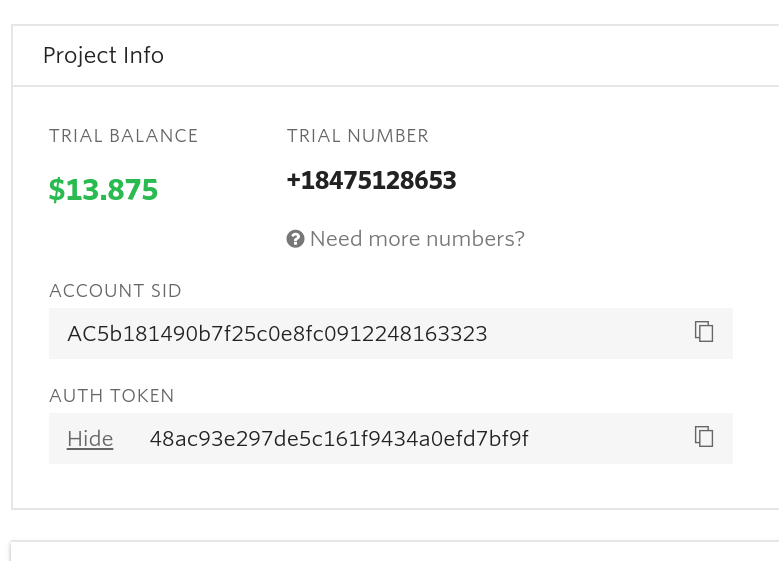Click the $13.875 trial balance amount
Image resolution: width=779 pixels, height=561 pixels.
103,190
